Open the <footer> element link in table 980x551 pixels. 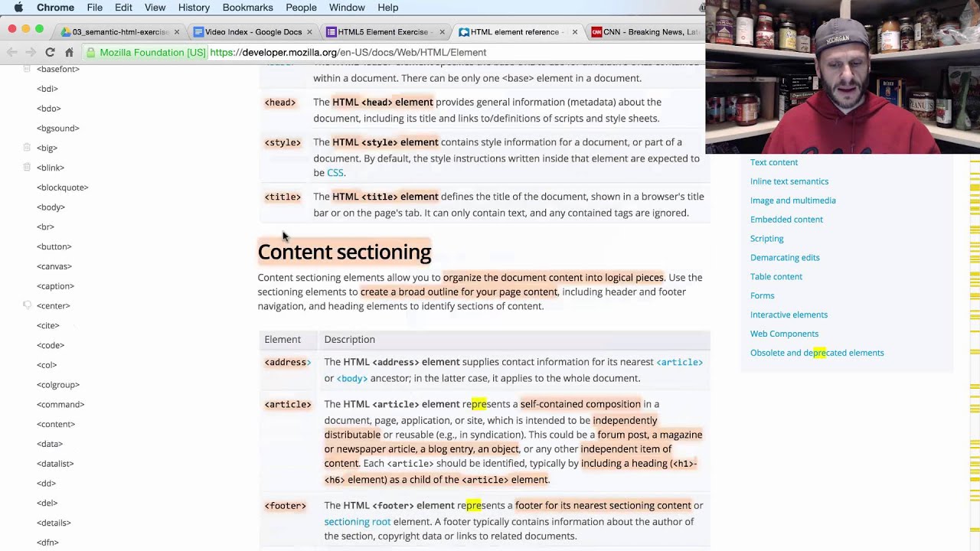point(285,506)
